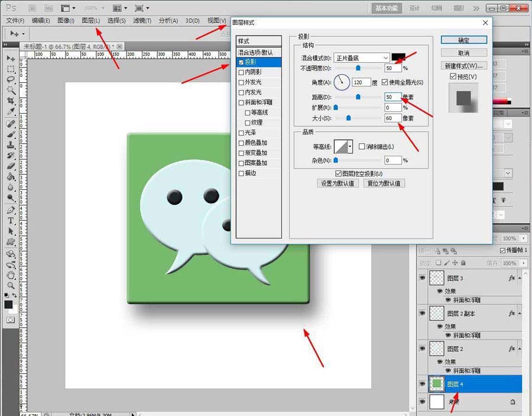Collapse effects of 图层 2 layer
532x416 pixels.
coord(519,349)
